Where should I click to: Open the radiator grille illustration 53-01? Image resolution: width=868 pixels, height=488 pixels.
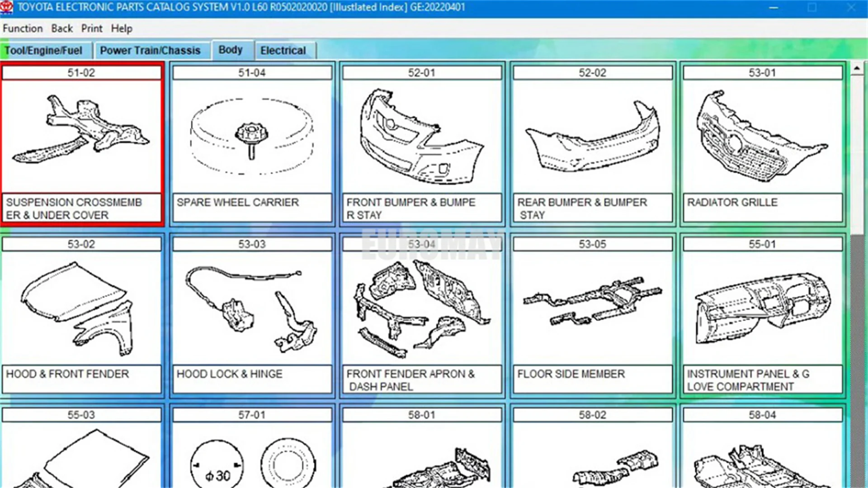(763, 137)
